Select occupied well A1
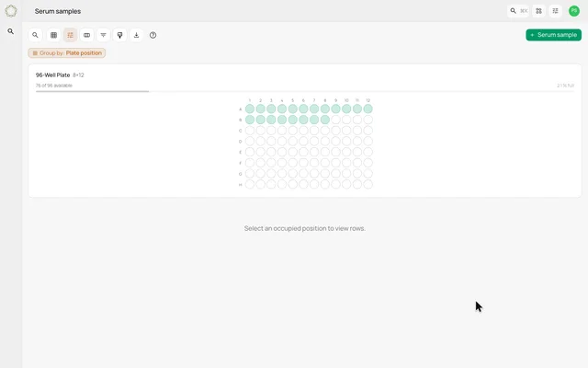 click(250, 109)
